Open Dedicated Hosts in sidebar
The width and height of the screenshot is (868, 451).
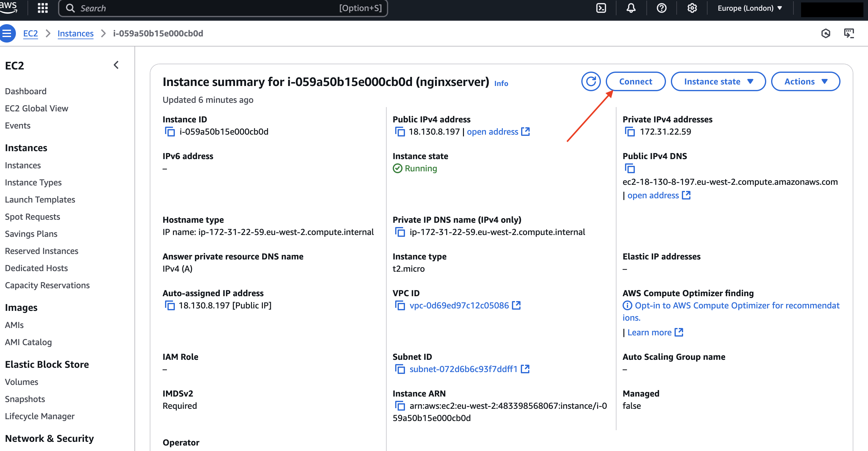36,269
